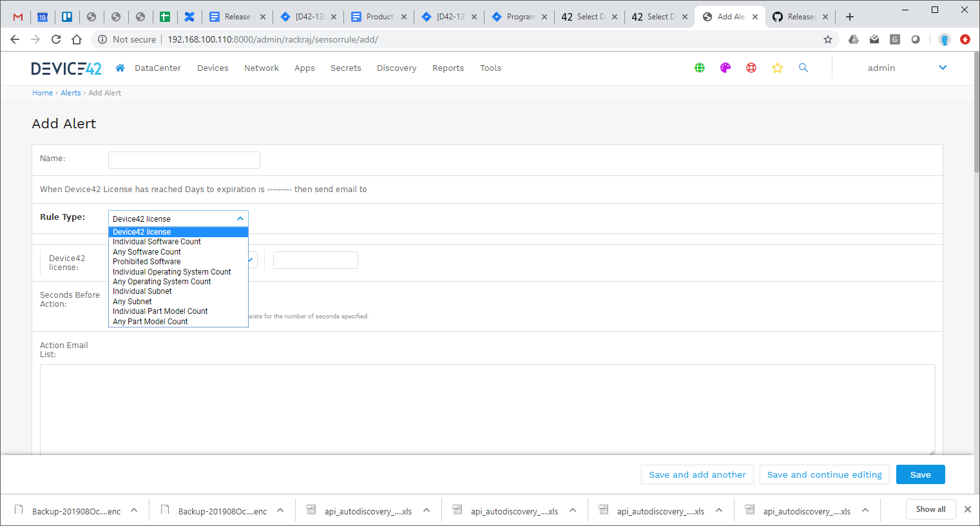Open the globe language icon in the header

[x=699, y=68]
